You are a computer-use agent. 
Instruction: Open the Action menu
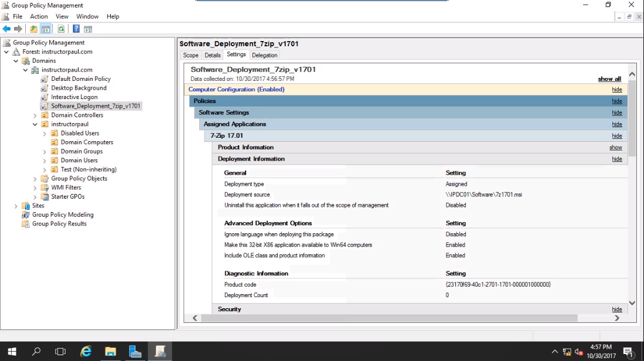point(39,16)
